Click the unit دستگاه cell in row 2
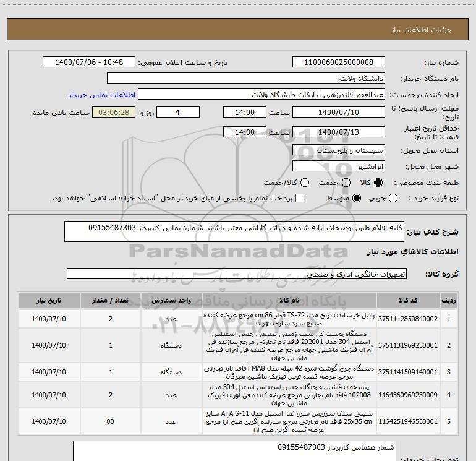The height and width of the screenshot is (461, 476). tap(171, 345)
